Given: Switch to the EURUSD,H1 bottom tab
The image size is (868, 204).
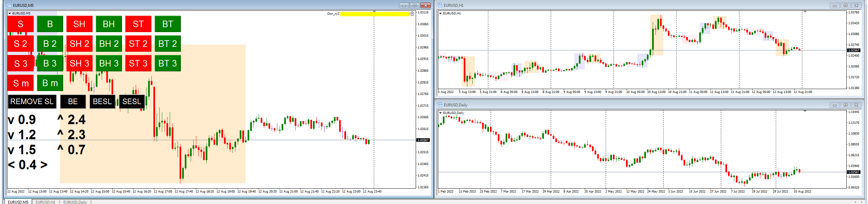Looking at the screenshot, I should [x=45, y=202].
